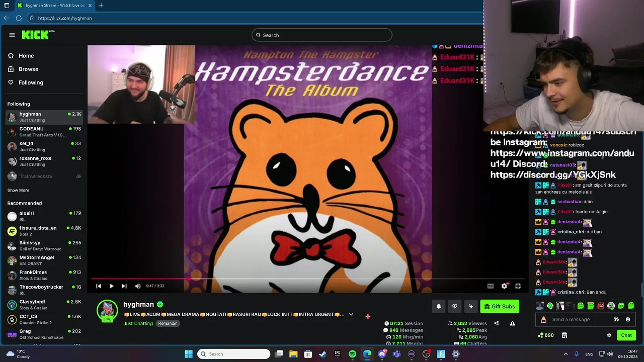
Task: Send message with green Chat button
Action: coord(626,335)
